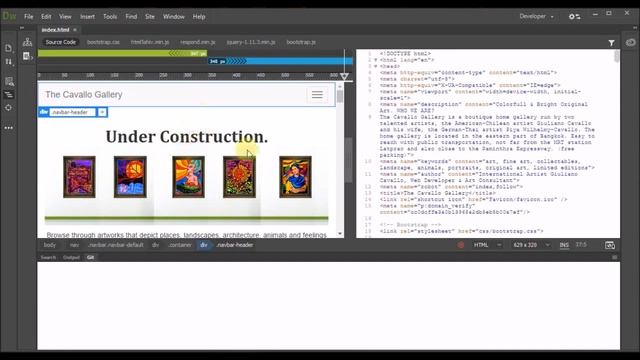Screen dimensions: 640x360
Task: Open the Site menu
Action: click(150, 17)
